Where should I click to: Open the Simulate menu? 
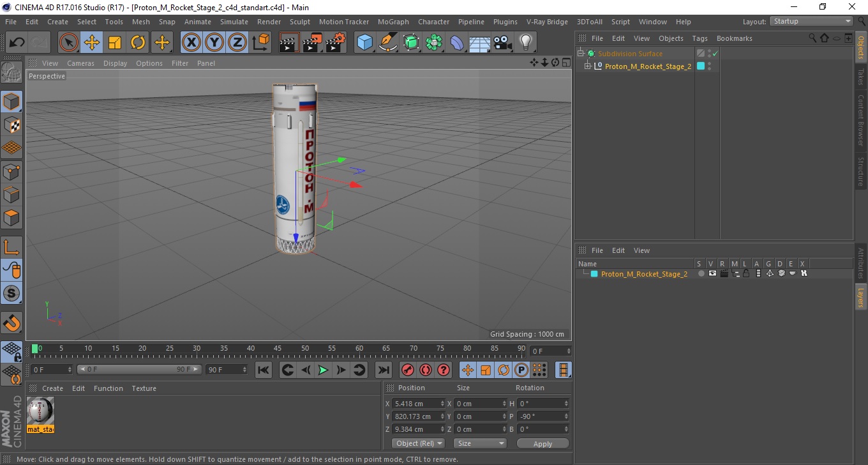[234, 22]
